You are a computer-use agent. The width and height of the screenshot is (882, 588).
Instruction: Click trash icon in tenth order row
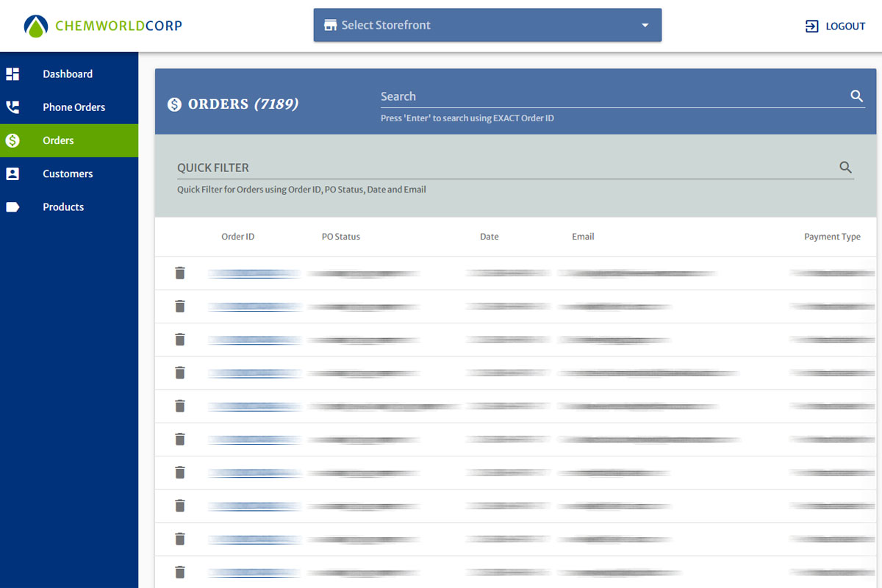pos(180,572)
